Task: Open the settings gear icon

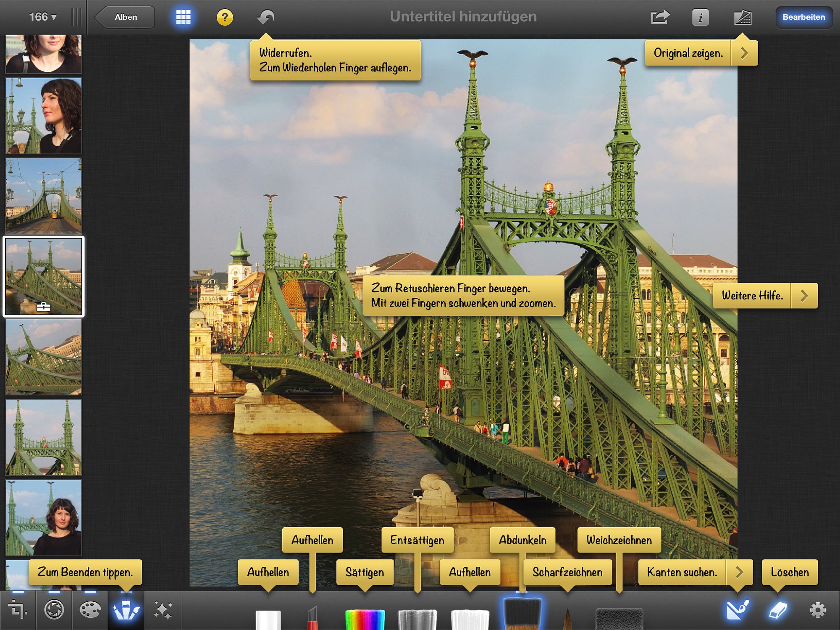Action: [817, 610]
